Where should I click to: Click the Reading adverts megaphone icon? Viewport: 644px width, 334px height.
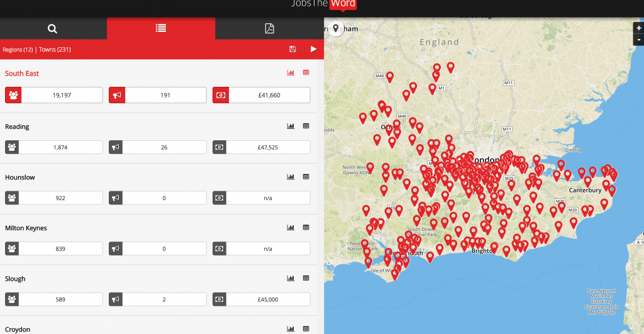click(x=116, y=147)
